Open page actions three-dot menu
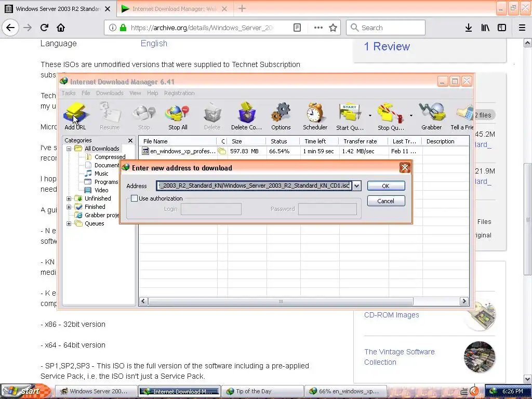 (x=318, y=28)
